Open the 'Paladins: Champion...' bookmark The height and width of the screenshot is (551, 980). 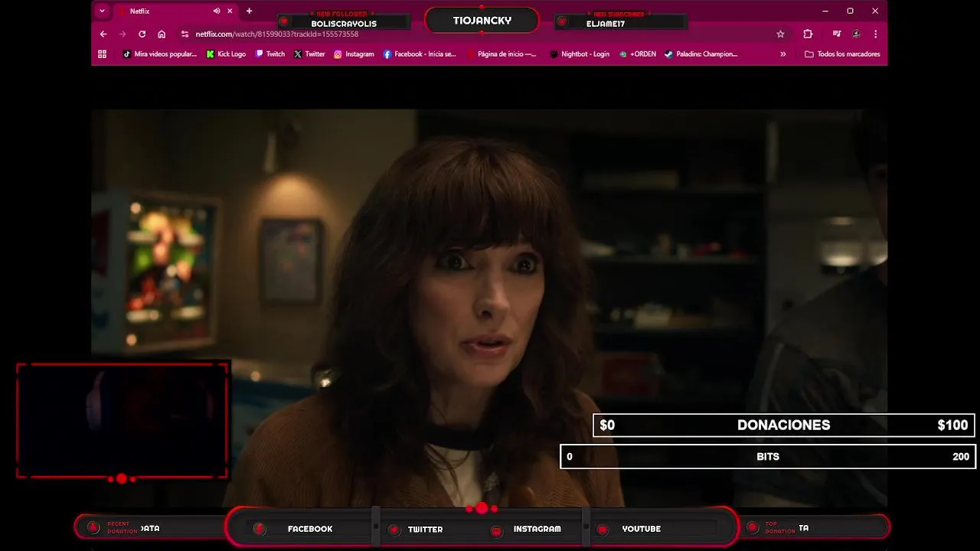pyautogui.click(x=701, y=54)
